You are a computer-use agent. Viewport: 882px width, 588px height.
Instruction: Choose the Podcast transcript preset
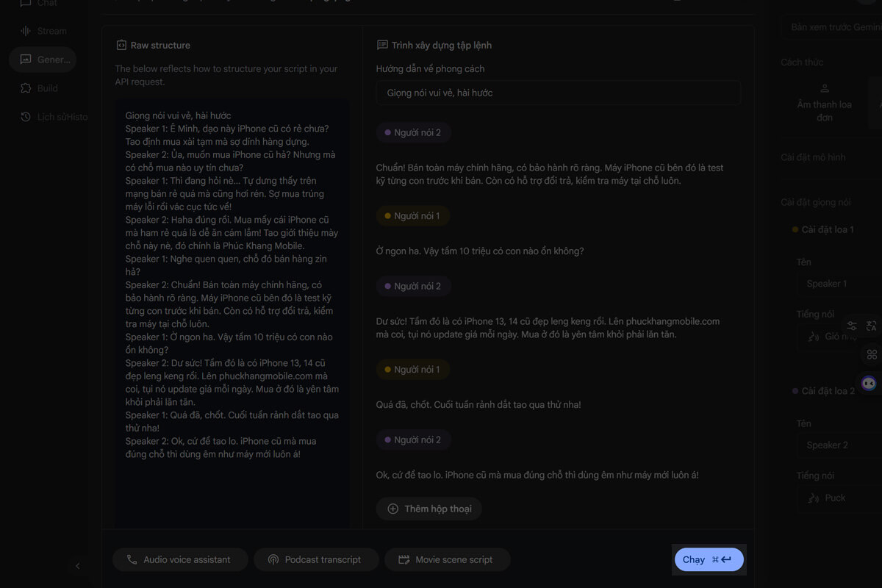[316, 559]
